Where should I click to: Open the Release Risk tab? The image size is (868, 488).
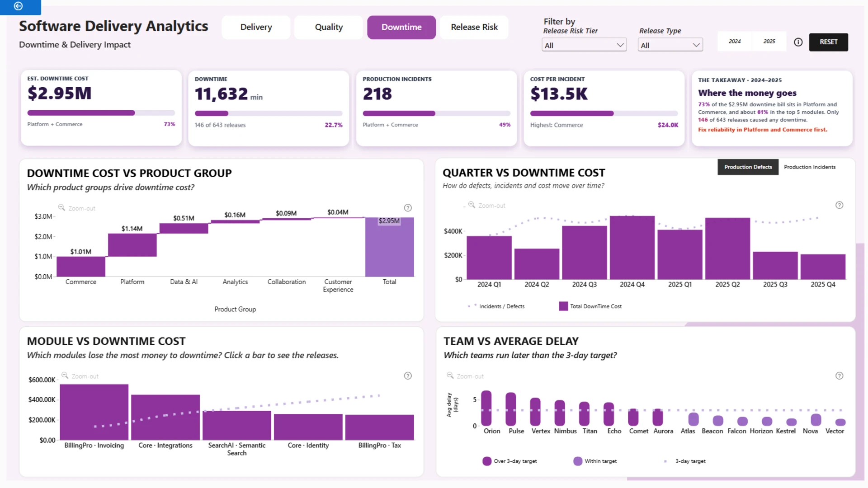[474, 28]
